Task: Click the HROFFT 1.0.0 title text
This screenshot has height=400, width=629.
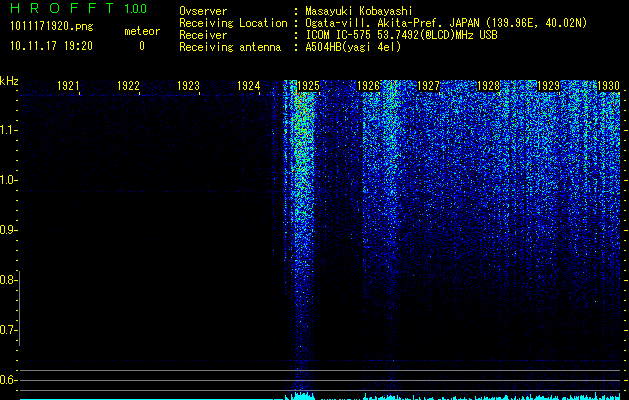Action: pos(78,8)
